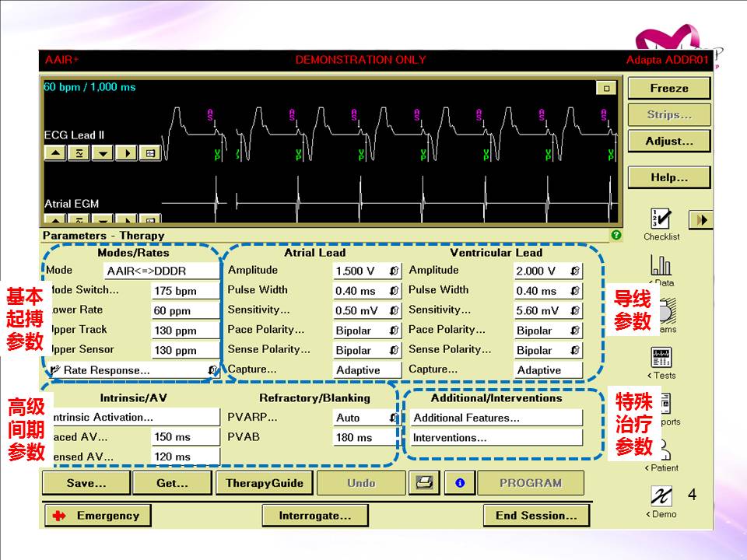Open the PVAB 180 ms field
The height and width of the screenshot is (560, 747).
(x=366, y=438)
